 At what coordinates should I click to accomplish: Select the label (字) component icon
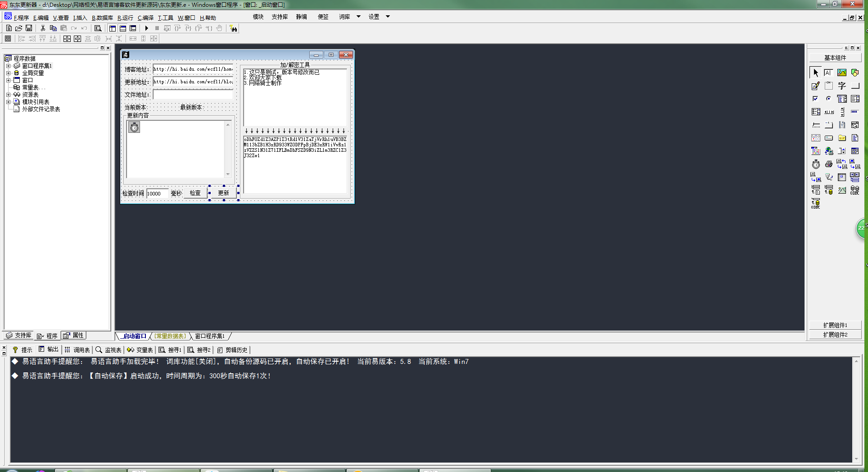click(x=842, y=86)
